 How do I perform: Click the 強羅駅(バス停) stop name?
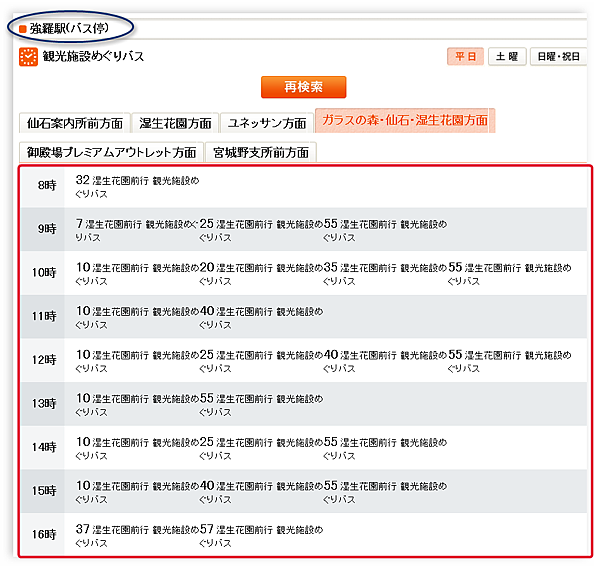click(69, 28)
